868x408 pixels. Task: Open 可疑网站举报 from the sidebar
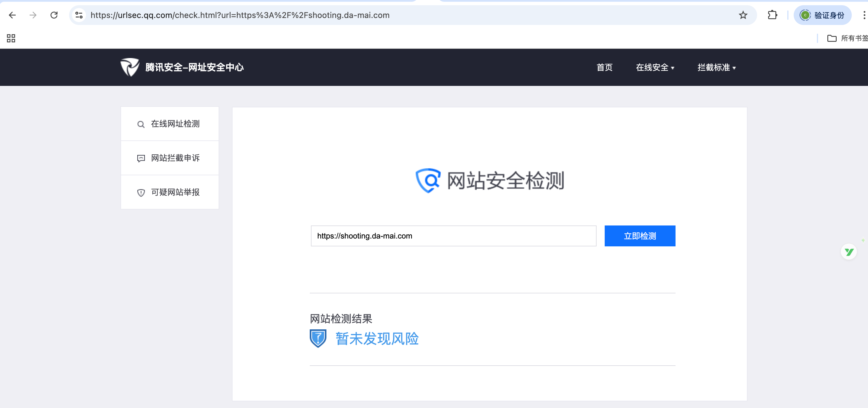170,192
